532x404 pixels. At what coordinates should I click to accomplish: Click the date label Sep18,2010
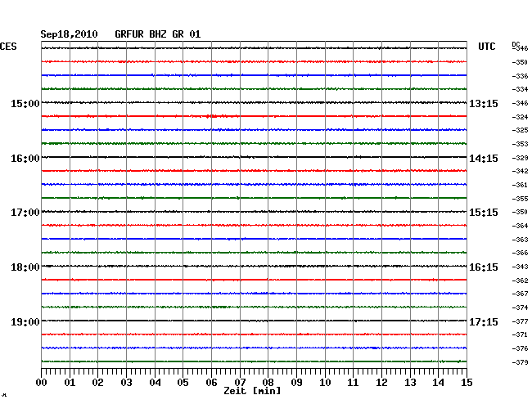tap(69, 34)
